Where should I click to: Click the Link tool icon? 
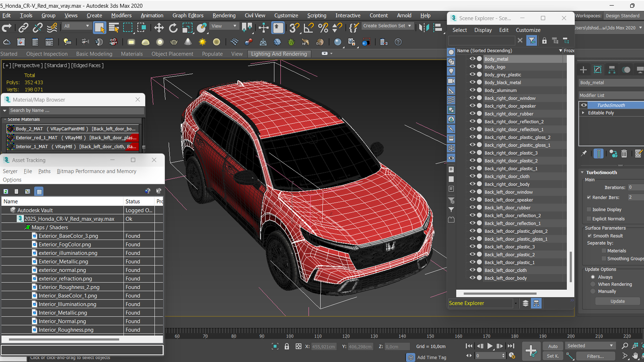23,28
